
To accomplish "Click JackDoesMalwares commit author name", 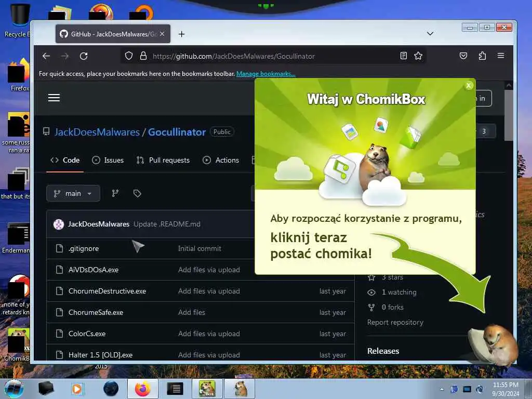I will [98, 224].
